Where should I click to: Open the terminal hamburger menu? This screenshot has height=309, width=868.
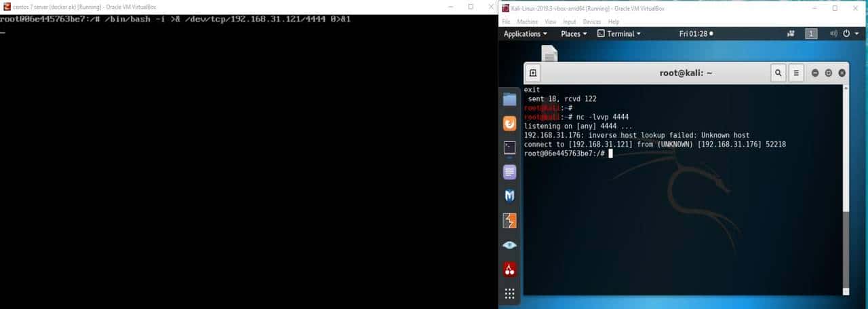797,73
